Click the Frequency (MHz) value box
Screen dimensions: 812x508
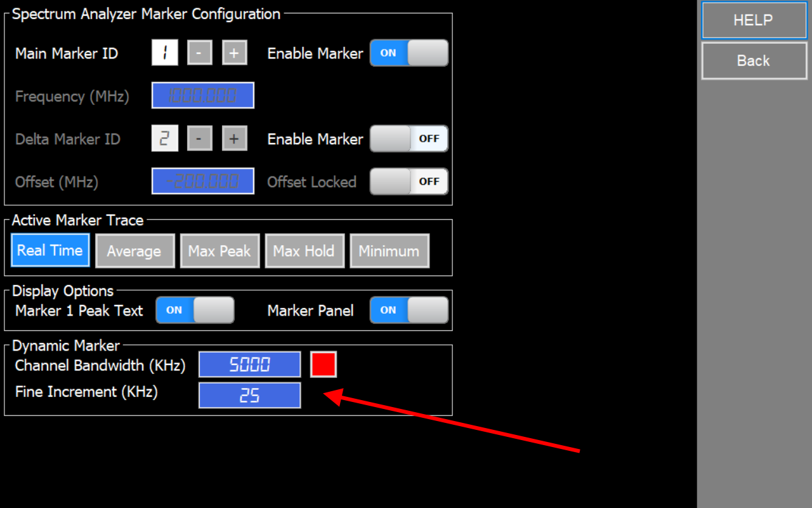click(203, 95)
